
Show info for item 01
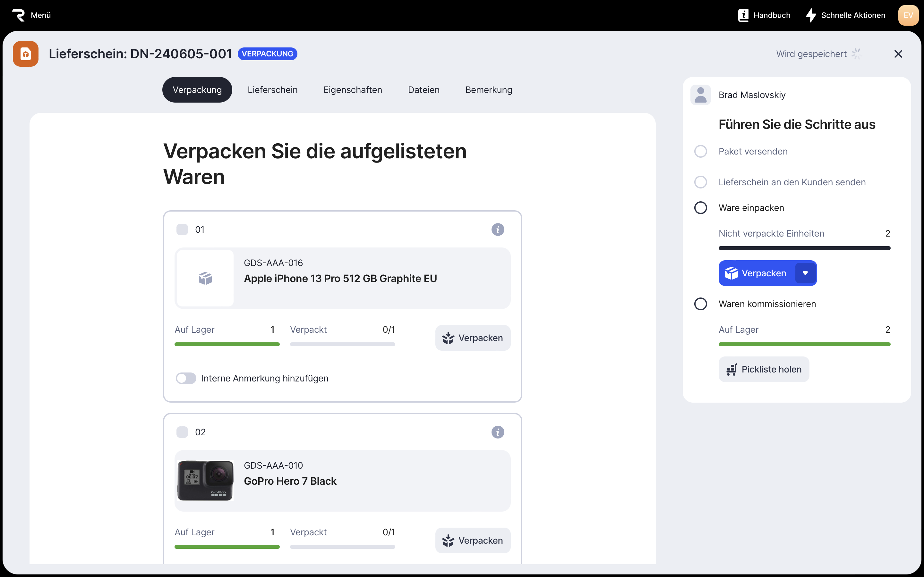[x=498, y=229]
